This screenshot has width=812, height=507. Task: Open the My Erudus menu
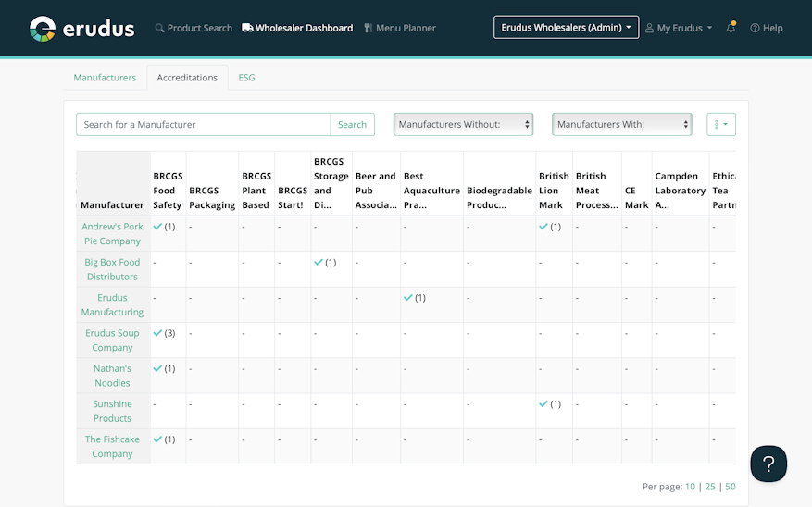679,28
